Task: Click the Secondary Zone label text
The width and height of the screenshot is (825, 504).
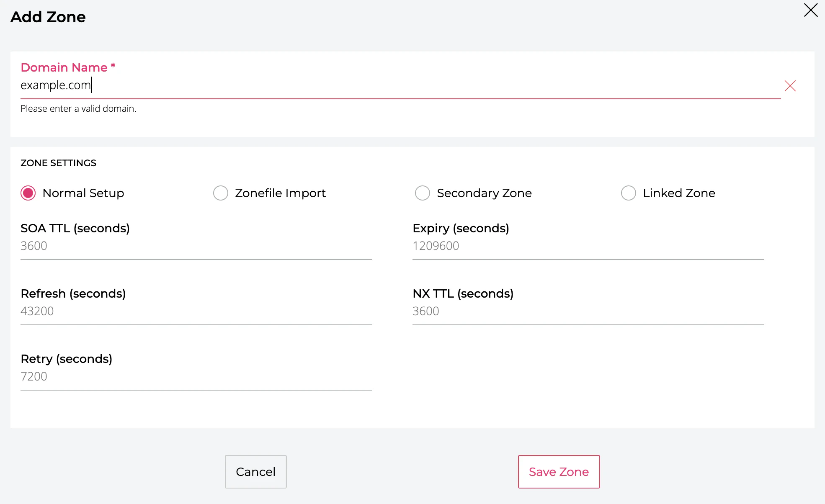Action: coord(484,193)
